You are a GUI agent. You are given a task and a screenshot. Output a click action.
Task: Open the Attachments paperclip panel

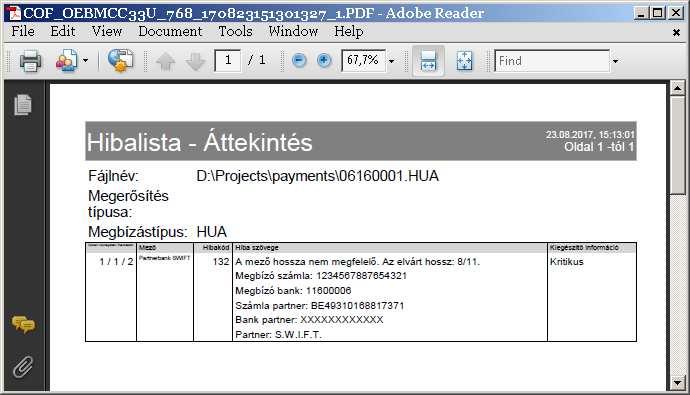click(x=23, y=367)
